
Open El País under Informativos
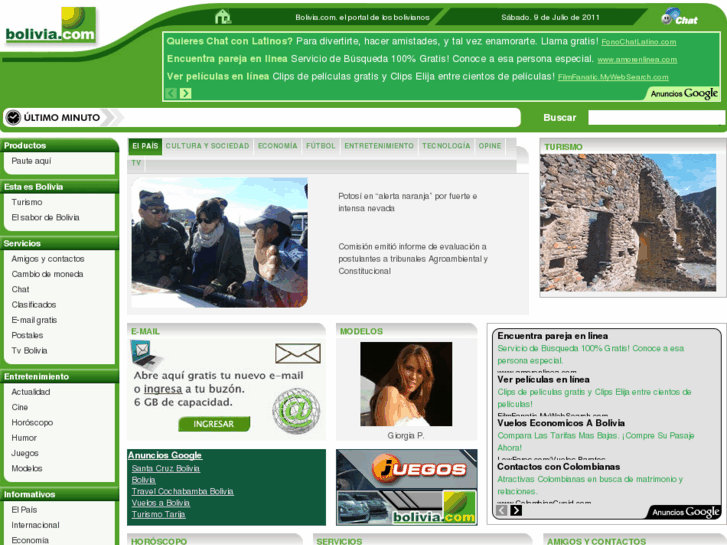(x=24, y=510)
